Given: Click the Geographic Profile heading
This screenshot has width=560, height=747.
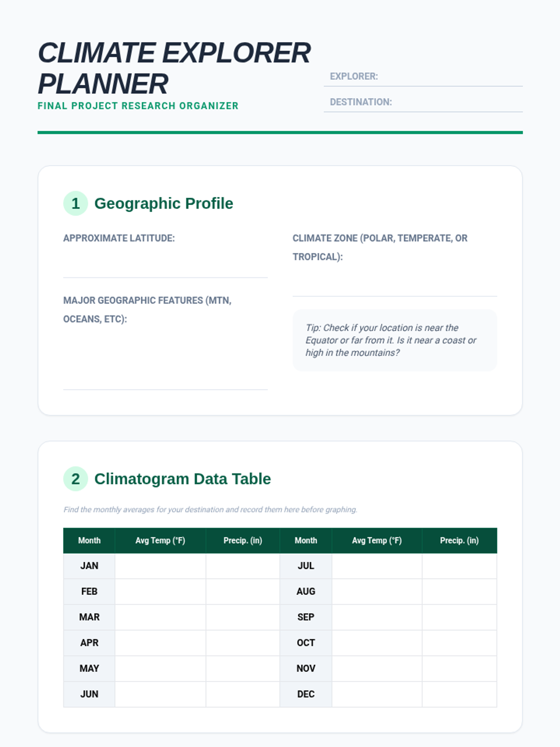Looking at the screenshot, I should (x=163, y=204).
